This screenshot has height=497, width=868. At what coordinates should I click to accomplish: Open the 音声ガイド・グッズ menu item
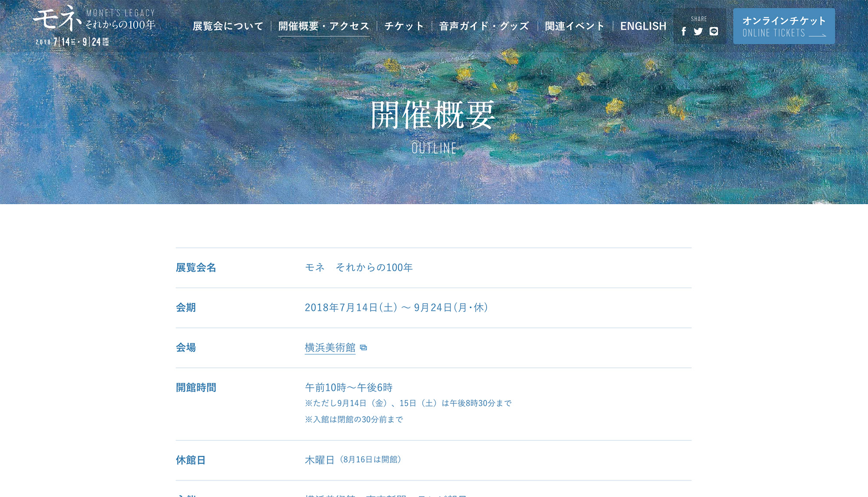coord(484,26)
